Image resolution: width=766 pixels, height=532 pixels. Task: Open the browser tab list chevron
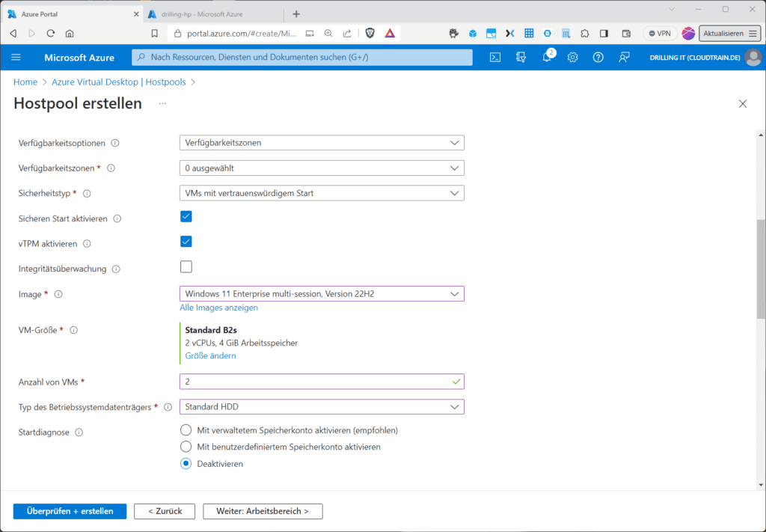tap(672, 9)
